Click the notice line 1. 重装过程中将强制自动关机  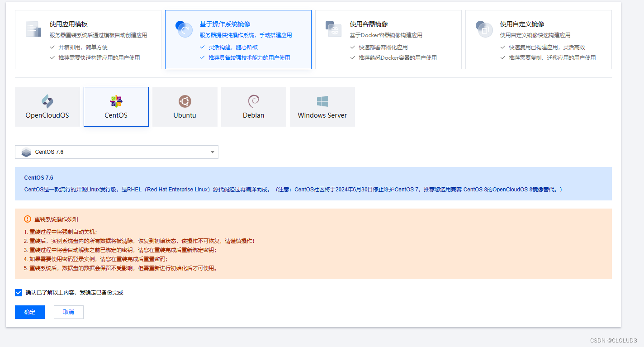(61, 232)
